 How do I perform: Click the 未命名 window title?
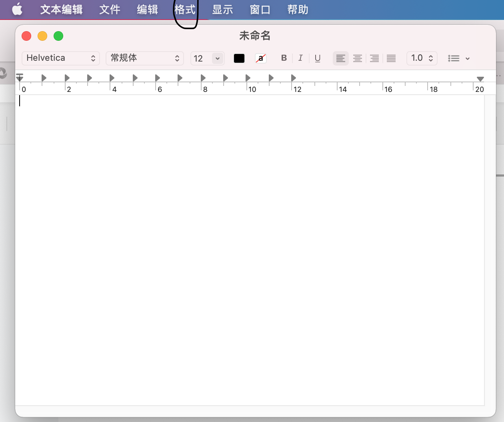point(255,36)
